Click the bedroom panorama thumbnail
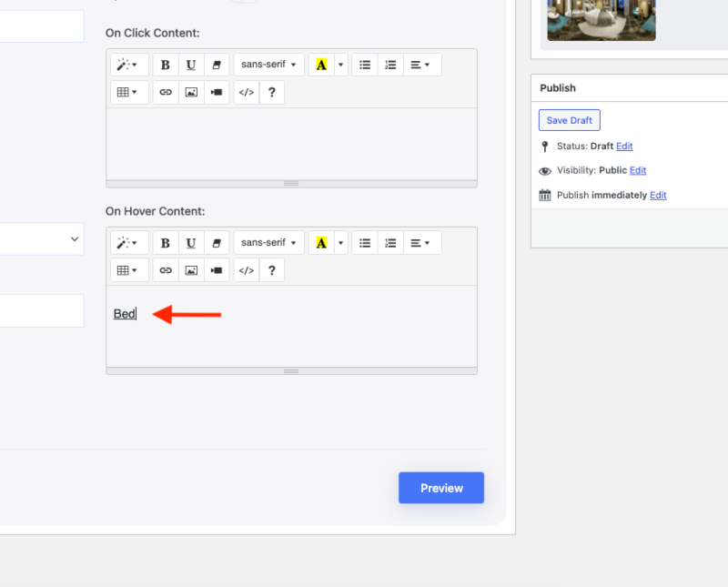Image resolution: width=728 pixels, height=587 pixels. pos(602,20)
